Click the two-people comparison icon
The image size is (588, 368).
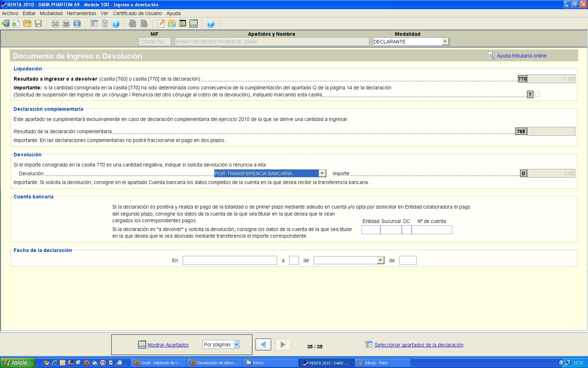point(171,23)
